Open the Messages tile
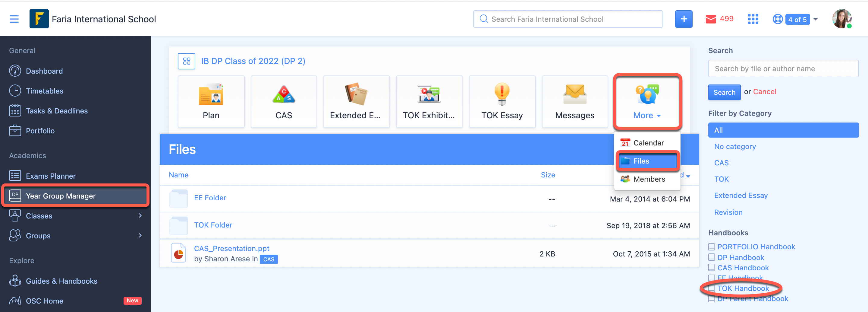The width and height of the screenshot is (868, 312). pos(575,101)
